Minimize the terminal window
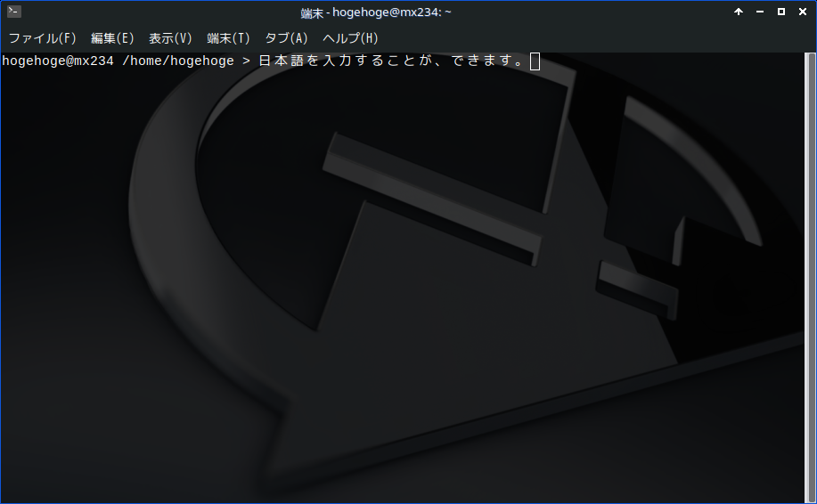Screen dimensions: 817x504 click(760, 12)
